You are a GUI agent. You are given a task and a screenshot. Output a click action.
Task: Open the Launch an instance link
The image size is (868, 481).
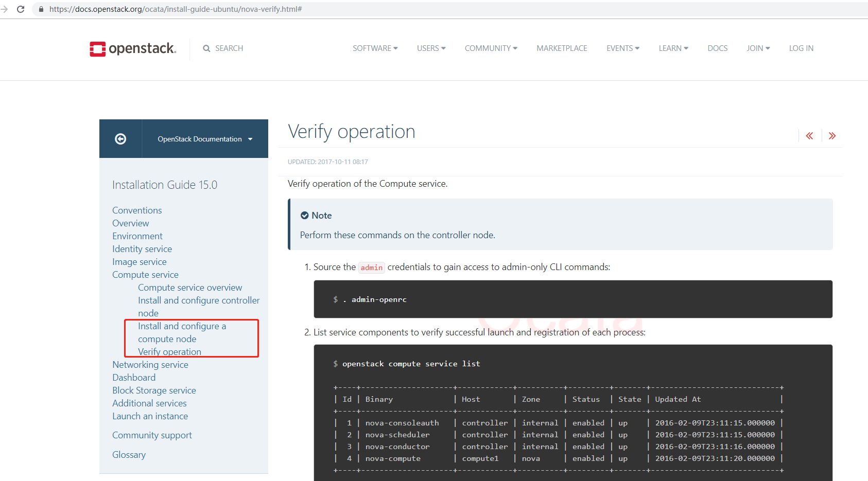150,416
